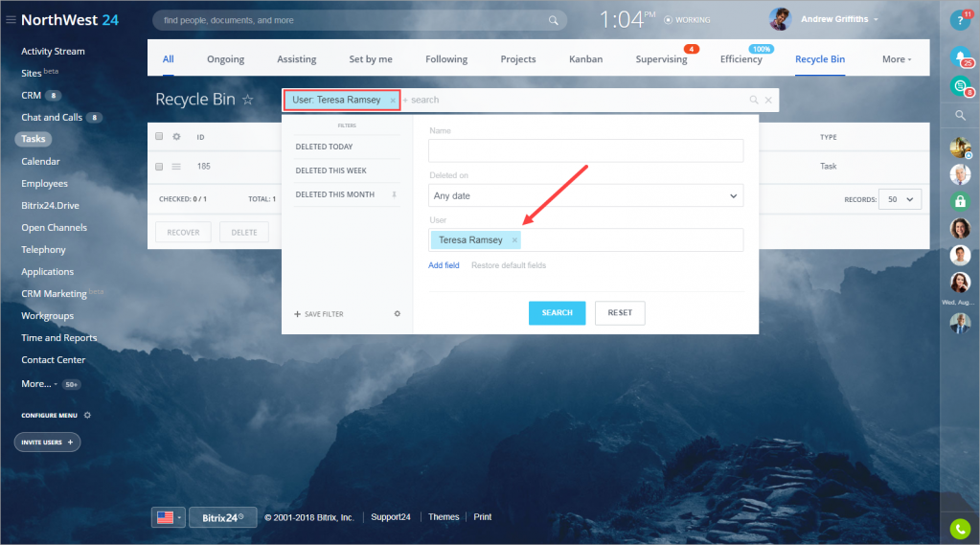Screen dimensions: 980x545
Task: Open Bitrix24.Drive in left menu
Action: [50, 206]
